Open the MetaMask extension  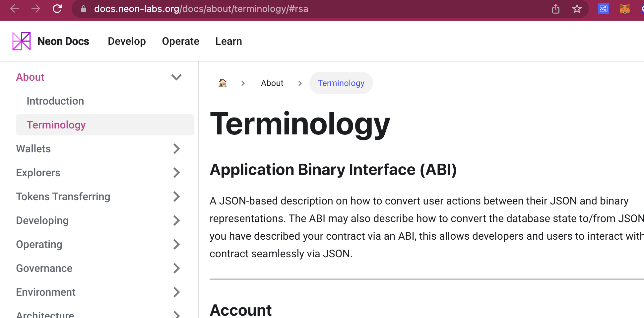pyautogui.click(x=625, y=9)
